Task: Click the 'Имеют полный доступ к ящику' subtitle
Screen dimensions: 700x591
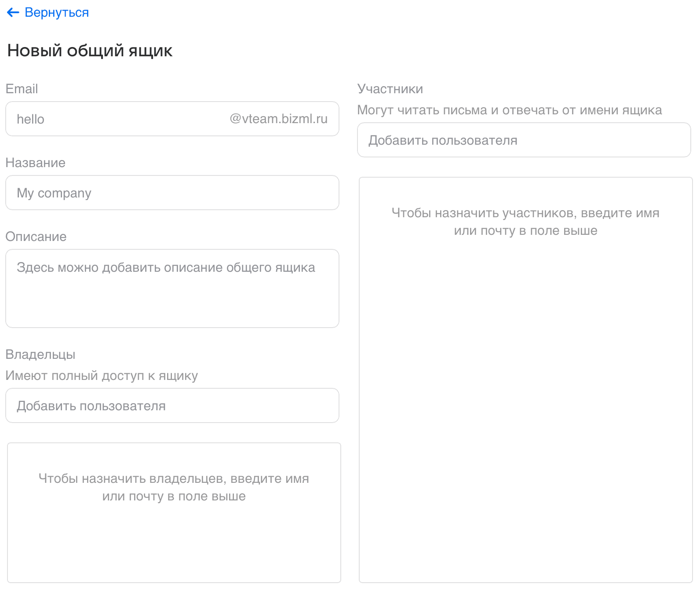Action: pyautogui.click(x=102, y=376)
